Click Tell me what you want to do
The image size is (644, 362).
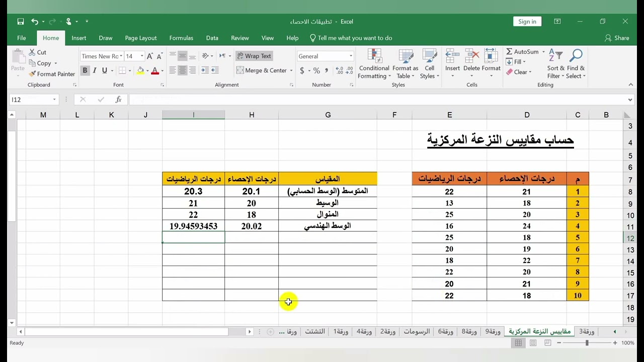click(x=351, y=38)
